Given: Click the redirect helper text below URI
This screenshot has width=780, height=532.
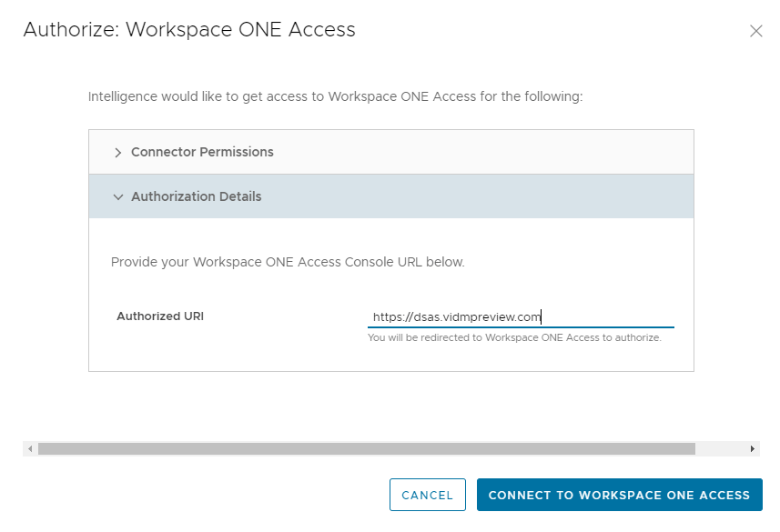Looking at the screenshot, I should click(x=514, y=338).
